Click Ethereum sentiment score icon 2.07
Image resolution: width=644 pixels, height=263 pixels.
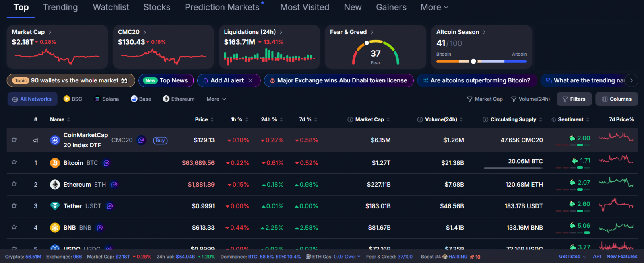pyautogui.click(x=572, y=182)
